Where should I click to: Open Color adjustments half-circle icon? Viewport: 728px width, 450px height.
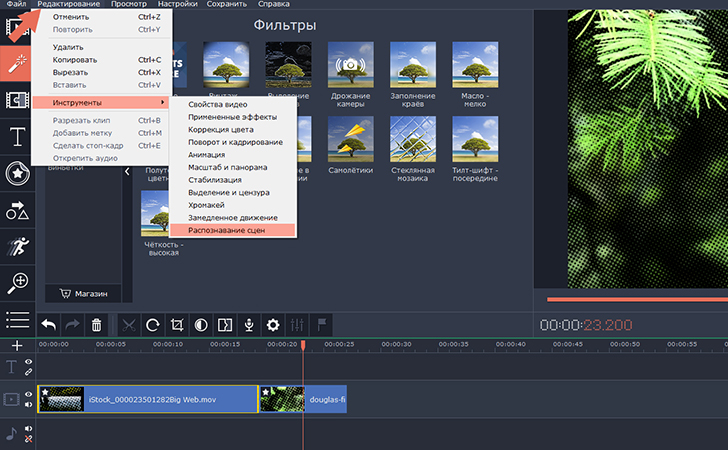coord(201,324)
